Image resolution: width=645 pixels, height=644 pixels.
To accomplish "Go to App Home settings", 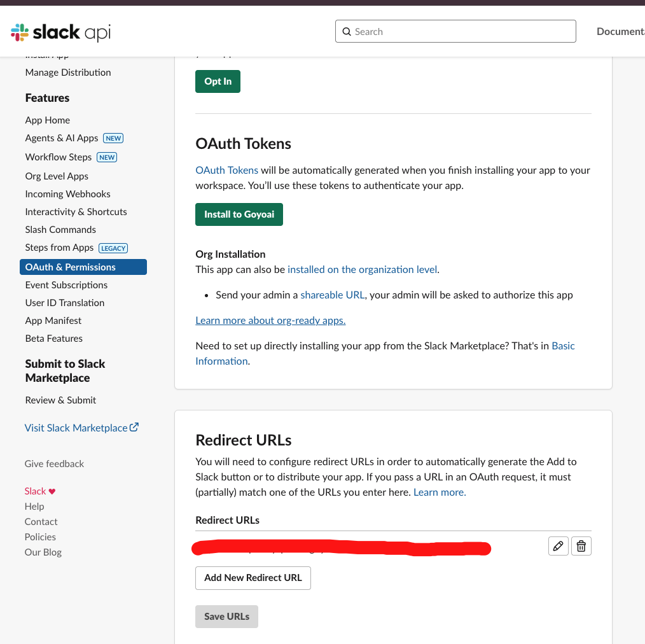I will click(x=47, y=120).
